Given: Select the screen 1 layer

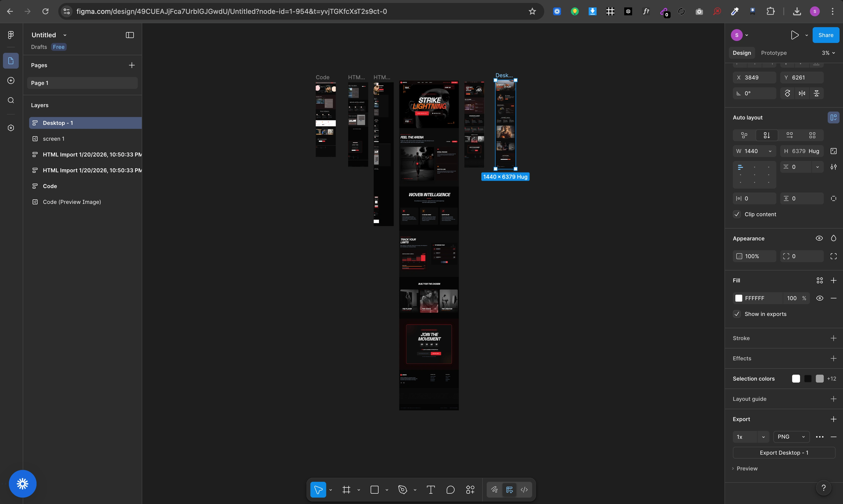Looking at the screenshot, I should click(53, 139).
